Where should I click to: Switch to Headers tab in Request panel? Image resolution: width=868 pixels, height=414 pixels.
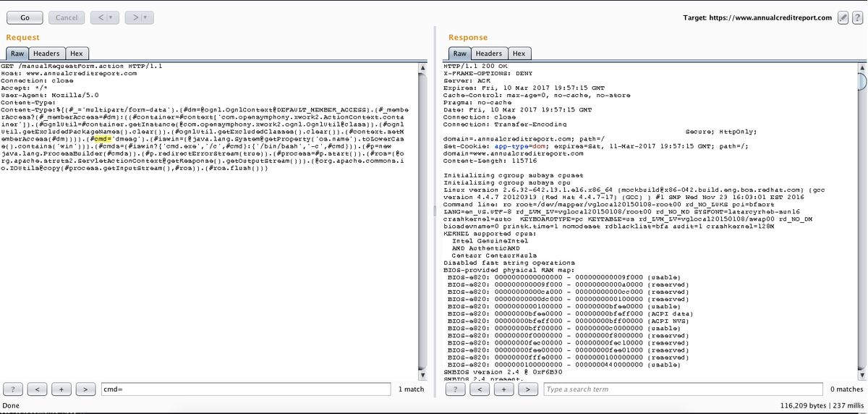(46, 54)
